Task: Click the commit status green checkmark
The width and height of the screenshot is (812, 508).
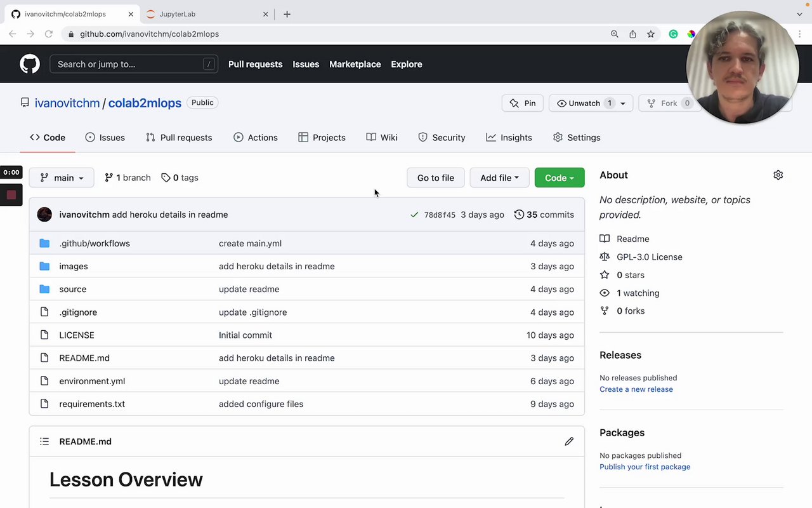Action: [x=414, y=215]
